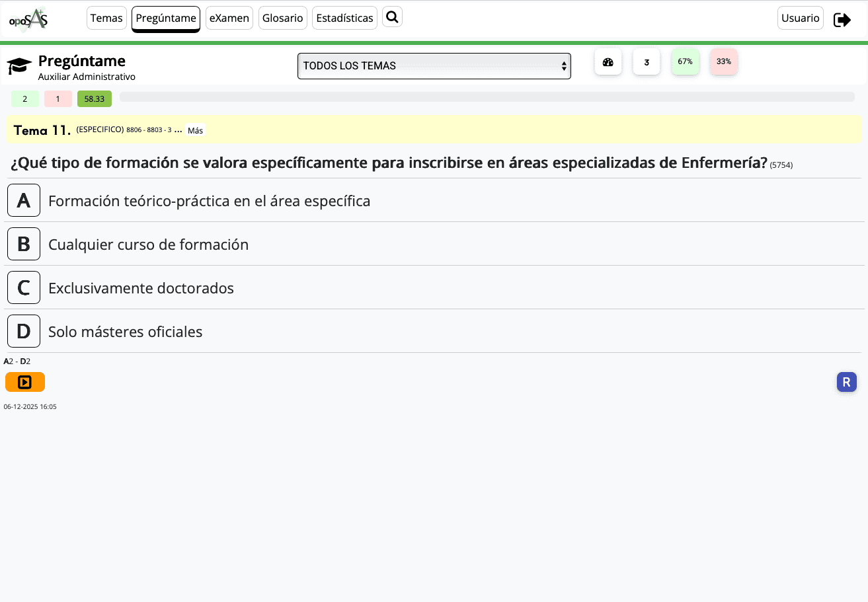Click the graduation cap Pregúntame icon

click(x=19, y=65)
